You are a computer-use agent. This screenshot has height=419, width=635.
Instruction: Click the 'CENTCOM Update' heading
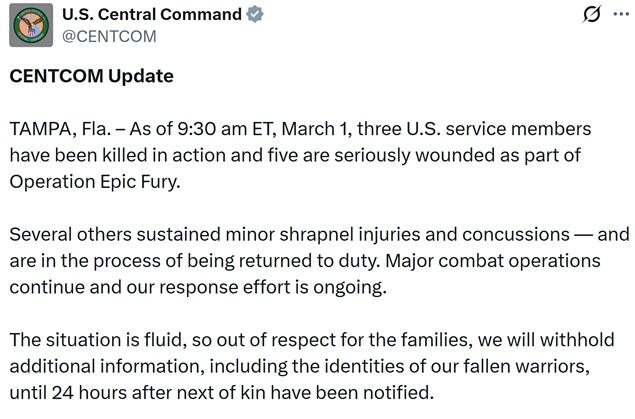click(x=91, y=76)
